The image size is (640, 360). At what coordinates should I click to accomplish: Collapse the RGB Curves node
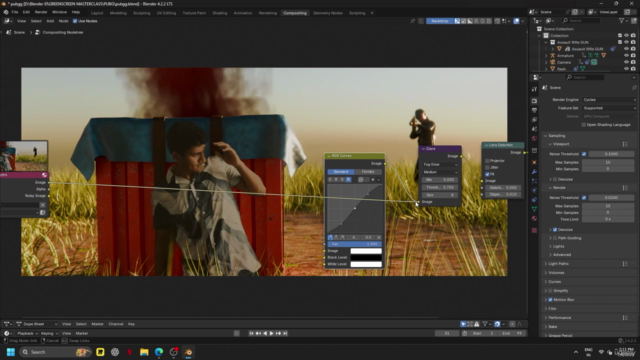tap(329, 156)
